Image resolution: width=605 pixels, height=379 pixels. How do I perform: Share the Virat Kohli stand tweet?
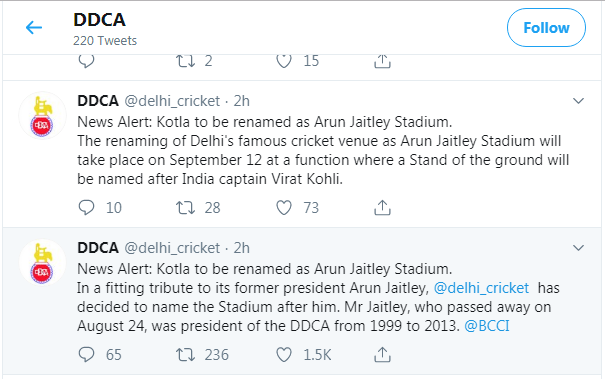click(382, 207)
